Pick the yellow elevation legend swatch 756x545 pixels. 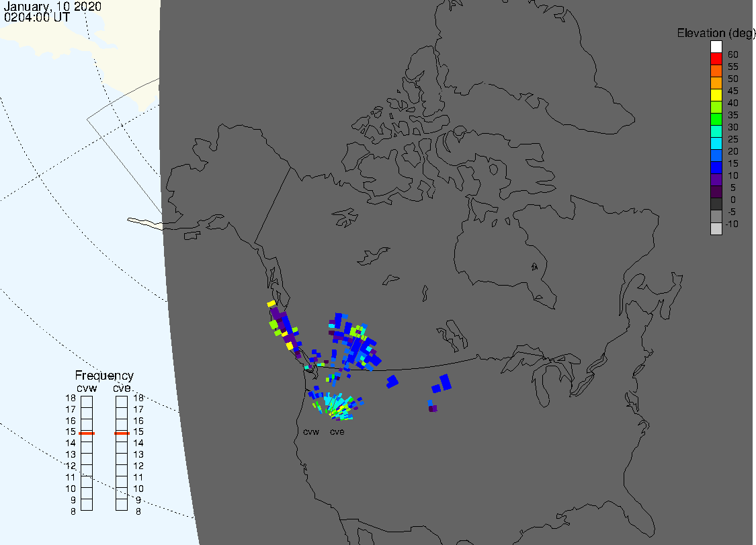click(x=716, y=95)
